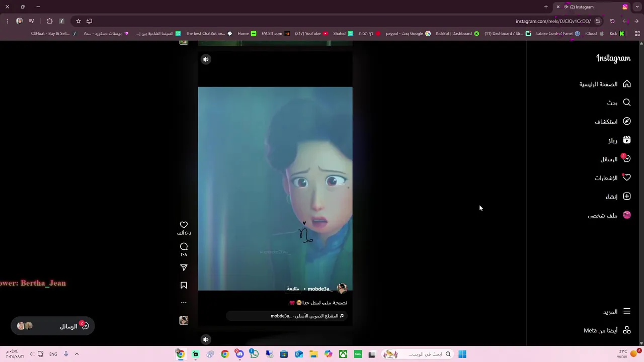
Task: Click the playing reel video
Action: pos(275,189)
